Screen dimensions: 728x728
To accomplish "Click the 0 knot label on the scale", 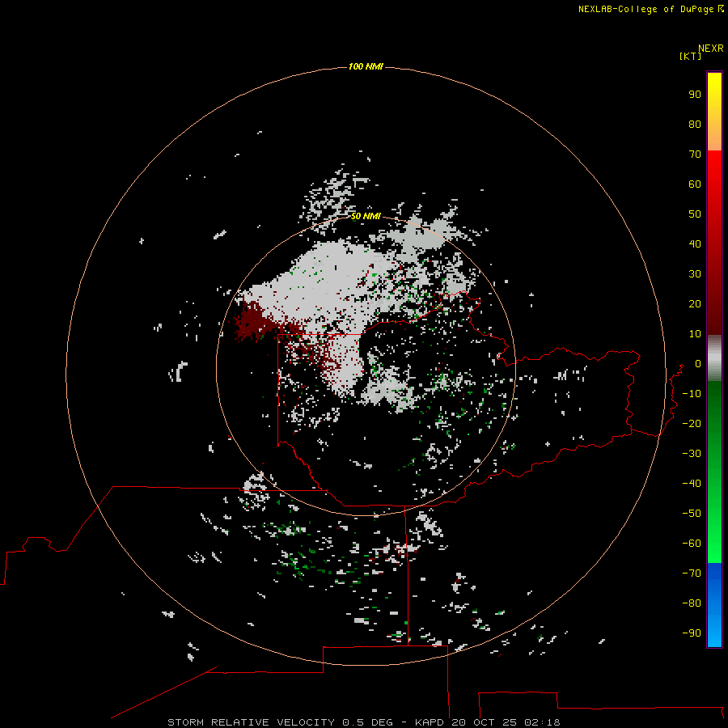I will (x=698, y=363).
